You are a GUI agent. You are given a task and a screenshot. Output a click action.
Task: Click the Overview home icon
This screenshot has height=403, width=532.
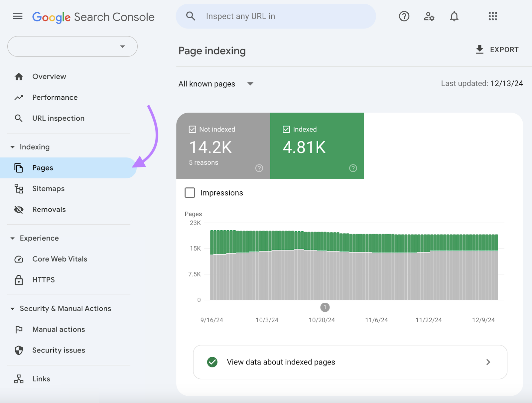19,76
